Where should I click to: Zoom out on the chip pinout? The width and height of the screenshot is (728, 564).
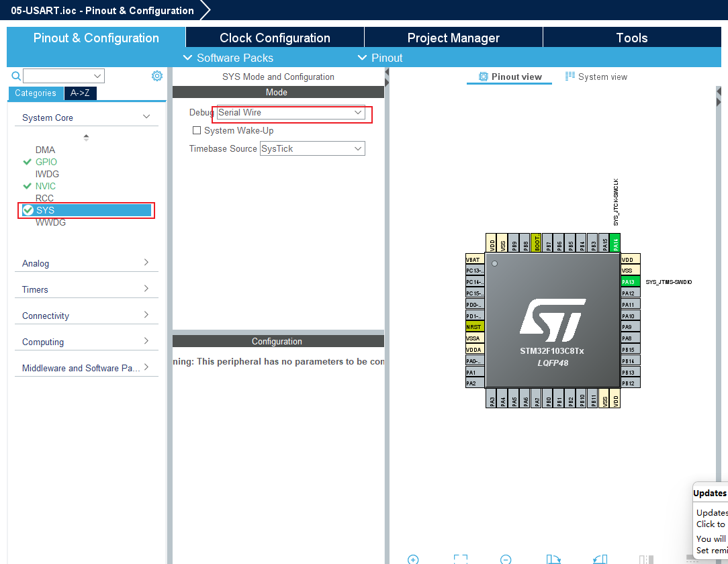point(506,559)
